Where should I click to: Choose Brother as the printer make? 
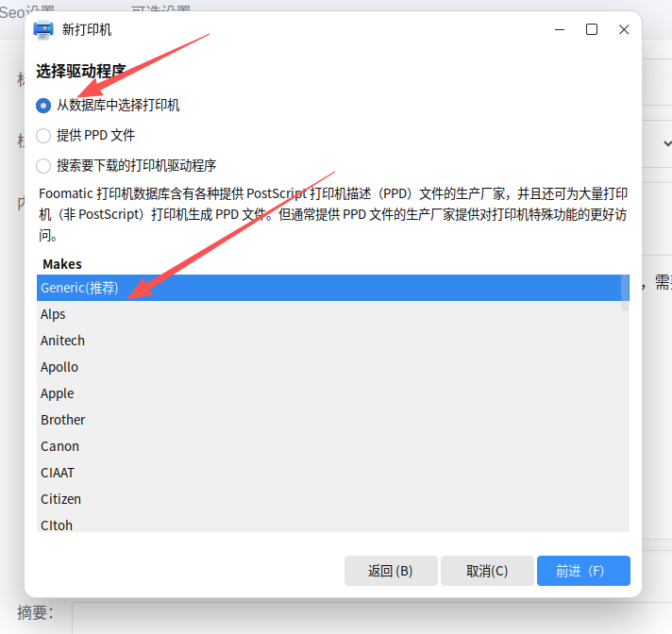(x=62, y=420)
